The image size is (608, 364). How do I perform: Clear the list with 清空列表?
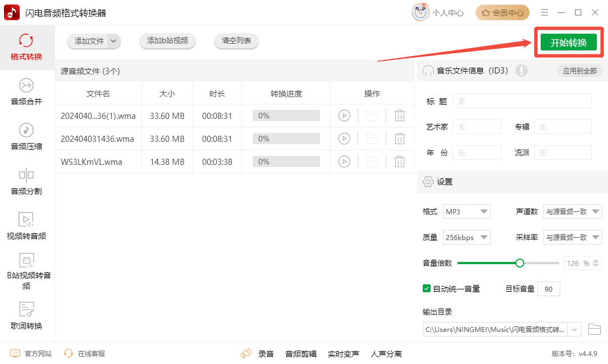(236, 40)
